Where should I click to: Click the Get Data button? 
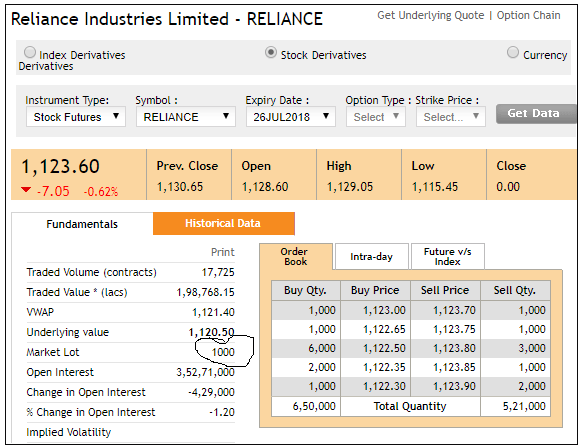(536, 114)
